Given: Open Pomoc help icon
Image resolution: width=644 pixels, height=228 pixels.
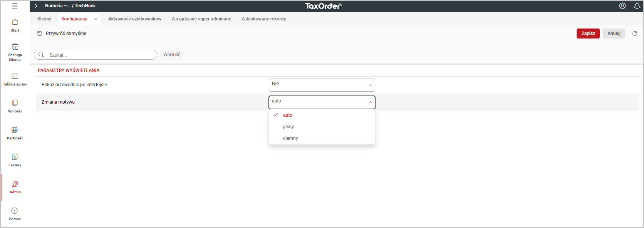Looking at the screenshot, I should [x=15, y=214].
